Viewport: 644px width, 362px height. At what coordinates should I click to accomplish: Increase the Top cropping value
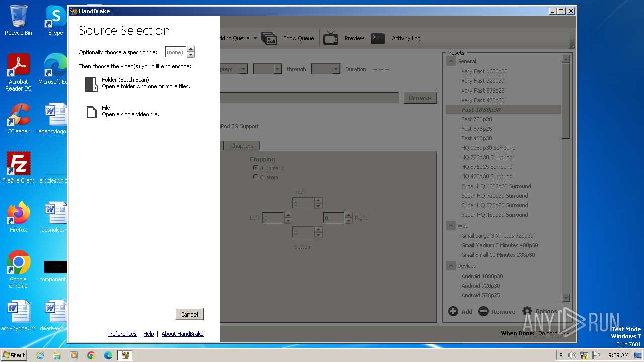point(318,201)
